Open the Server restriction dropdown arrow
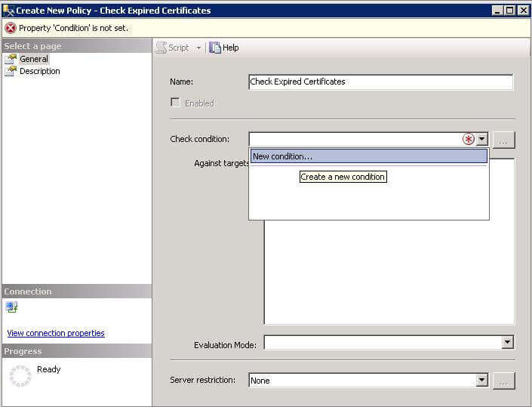This screenshot has height=407, width=532. click(x=481, y=380)
